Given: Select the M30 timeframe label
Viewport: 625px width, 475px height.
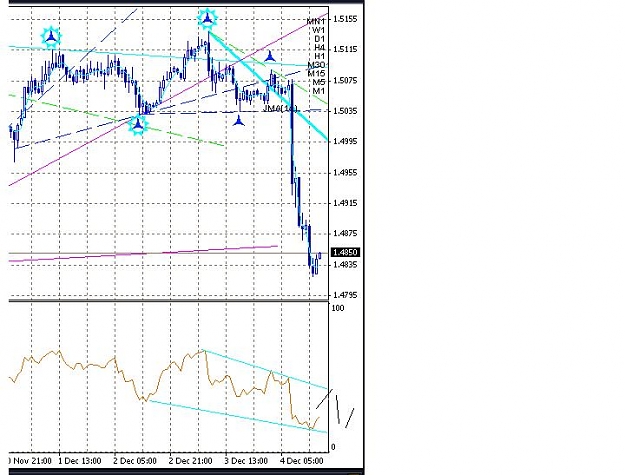Looking at the screenshot, I should [x=316, y=65].
